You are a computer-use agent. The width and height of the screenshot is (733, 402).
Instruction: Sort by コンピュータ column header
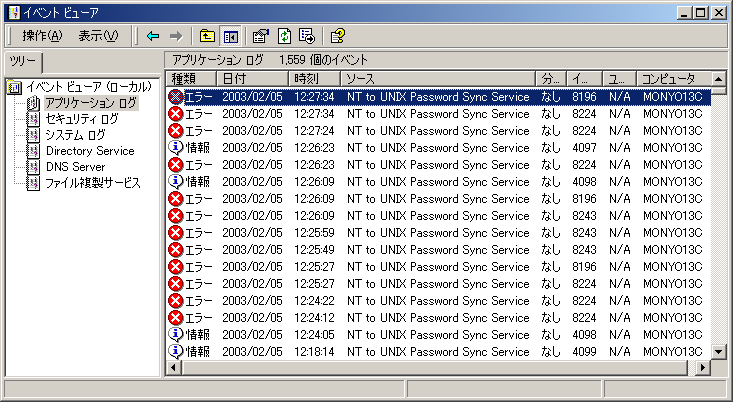click(674, 79)
